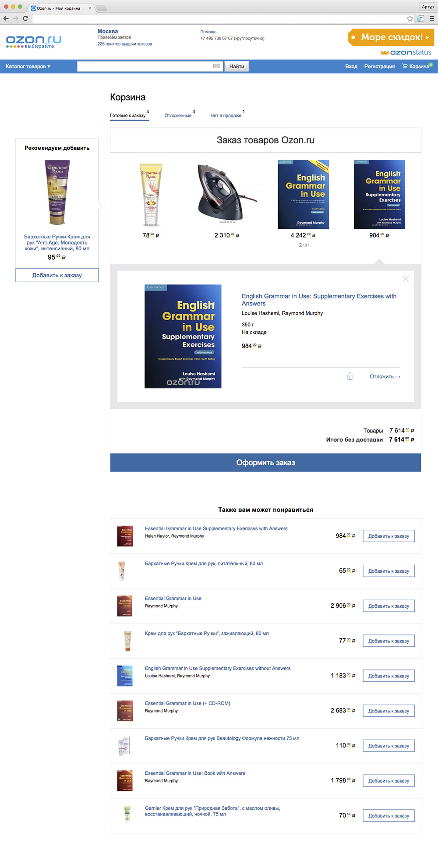Add the 984 ₽ Essential Grammar Supplementary Exercises to order

pyautogui.click(x=389, y=536)
